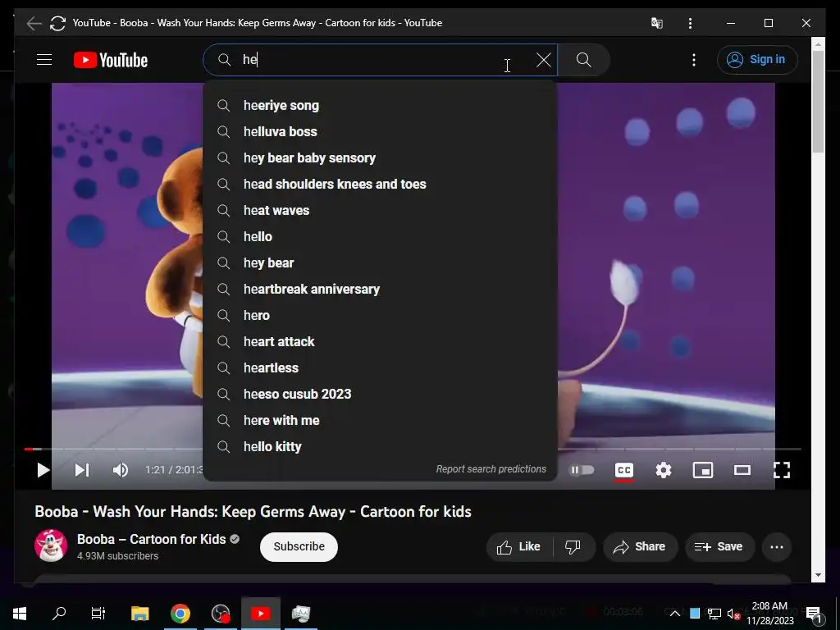Select 'hello kitty' suggestion
840x630 pixels.
coord(380,447)
